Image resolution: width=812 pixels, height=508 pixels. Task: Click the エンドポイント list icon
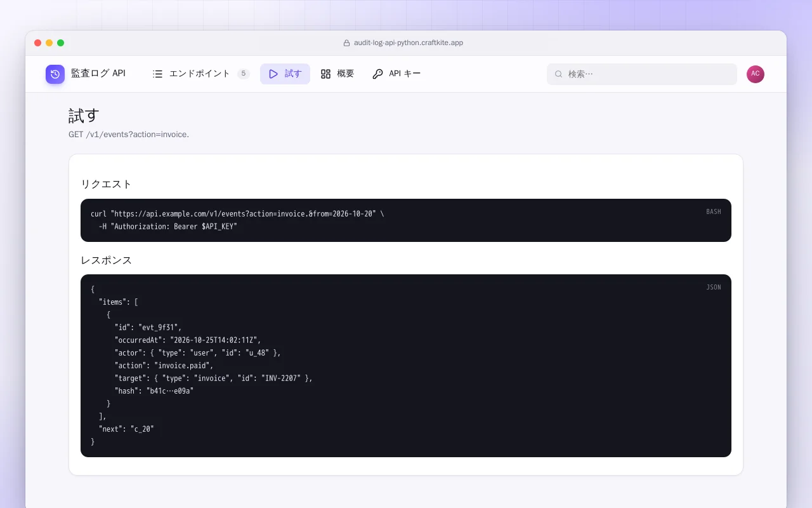[x=158, y=74]
